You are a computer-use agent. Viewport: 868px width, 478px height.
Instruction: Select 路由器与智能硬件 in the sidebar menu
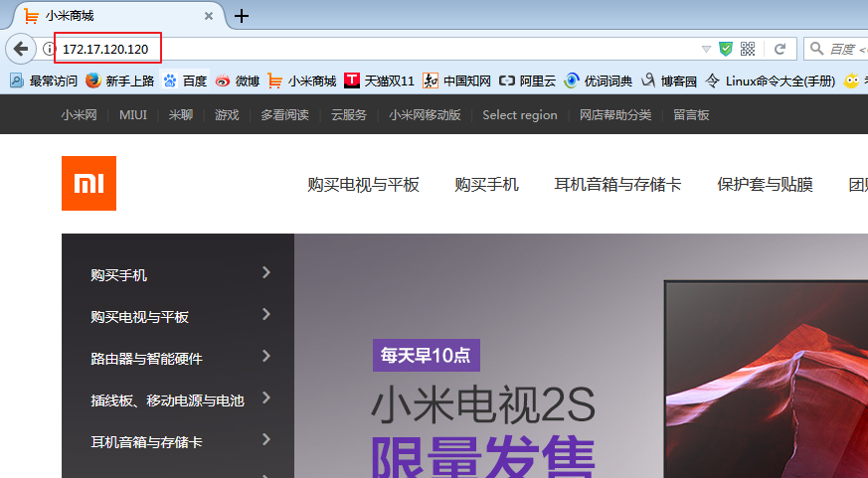coord(147,359)
